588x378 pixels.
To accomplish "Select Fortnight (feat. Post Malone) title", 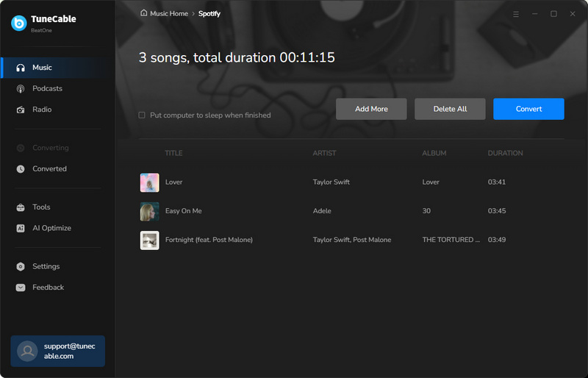I will [209, 240].
